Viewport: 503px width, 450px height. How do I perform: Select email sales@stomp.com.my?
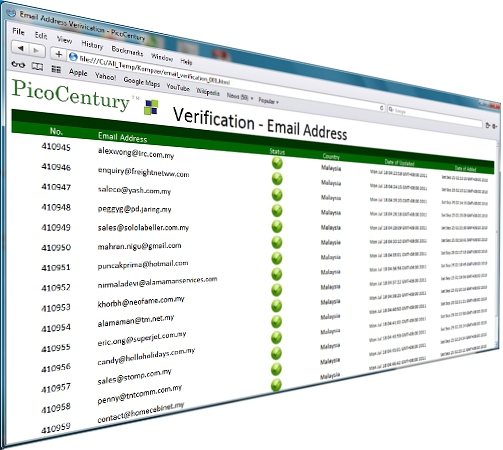(x=134, y=377)
